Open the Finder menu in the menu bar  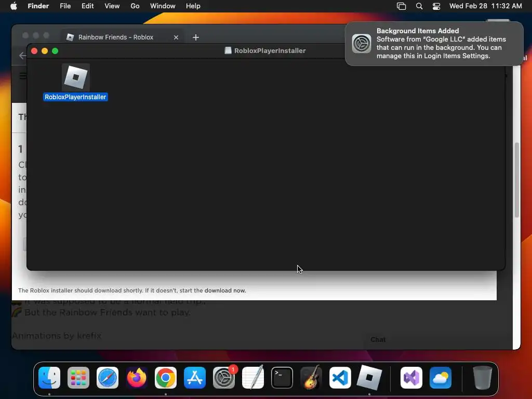click(38, 6)
